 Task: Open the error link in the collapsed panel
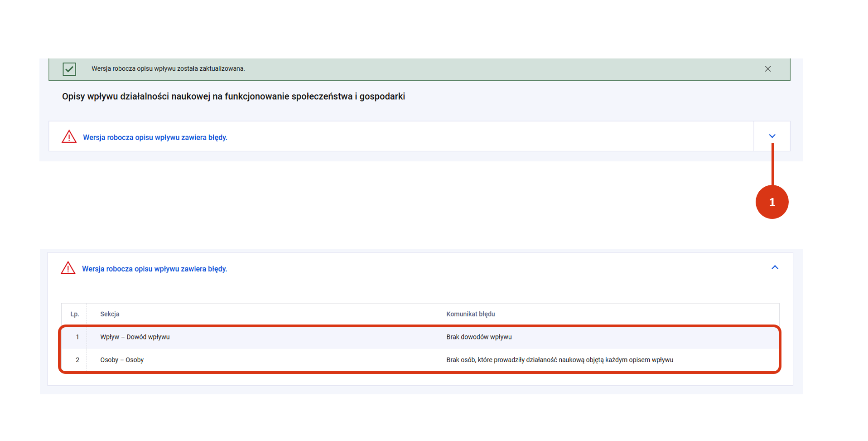coord(155,137)
